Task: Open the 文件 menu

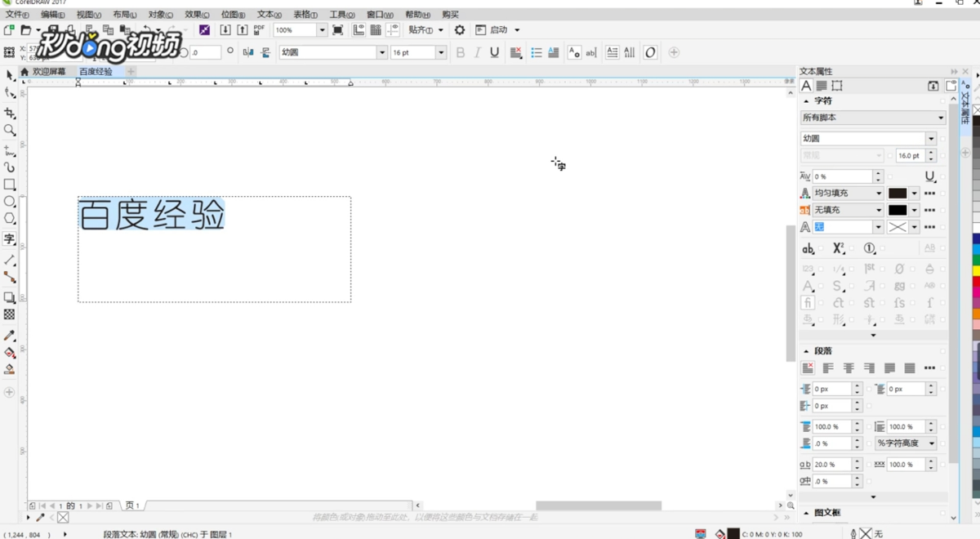Action: pos(17,15)
